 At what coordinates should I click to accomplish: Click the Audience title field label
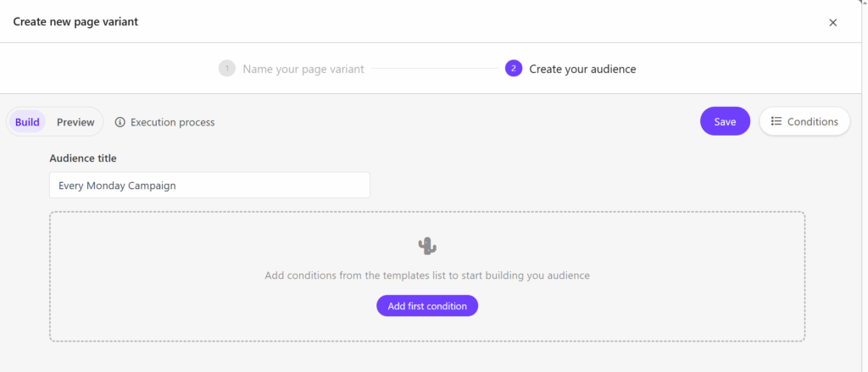[83, 158]
